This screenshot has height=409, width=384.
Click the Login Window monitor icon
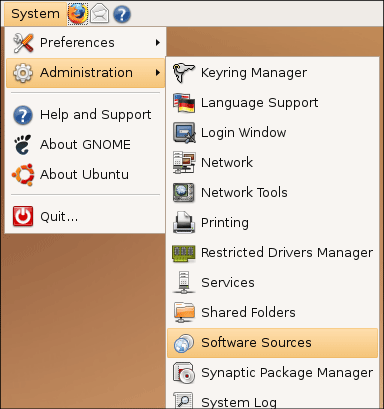pyautogui.click(x=184, y=133)
